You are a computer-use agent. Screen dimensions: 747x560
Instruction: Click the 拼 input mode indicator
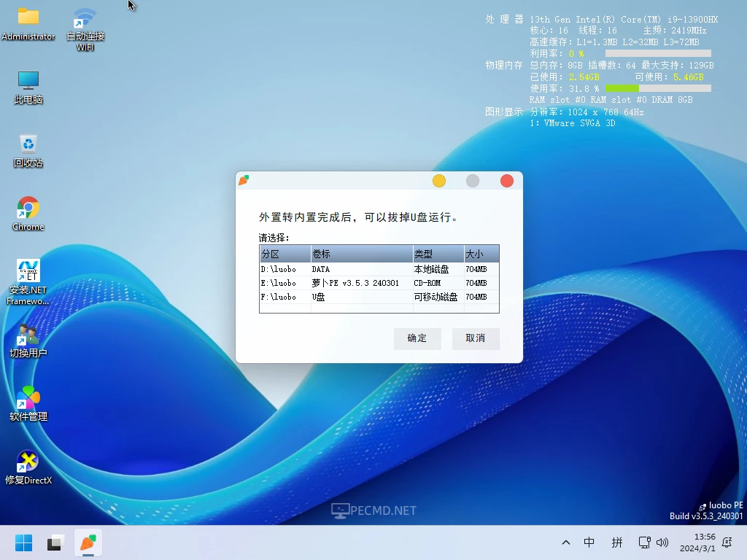tap(617, 542)
